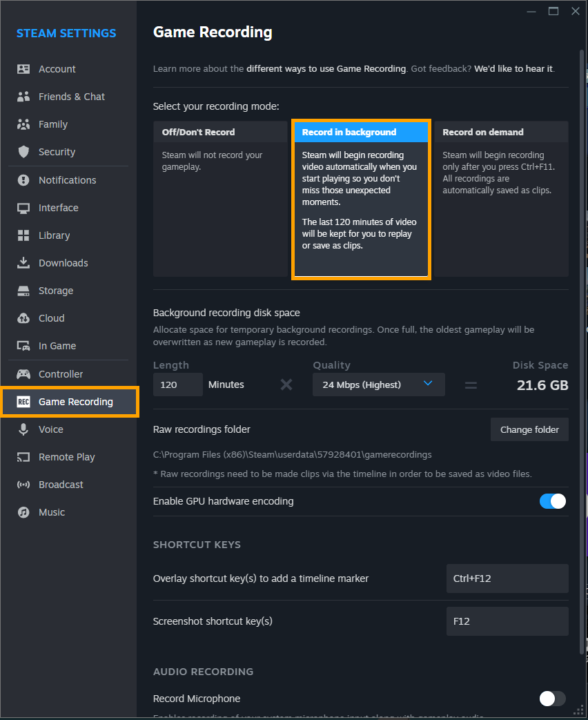
Task: Click the Friends & Chat people icon
Action: tap(23, 97)
